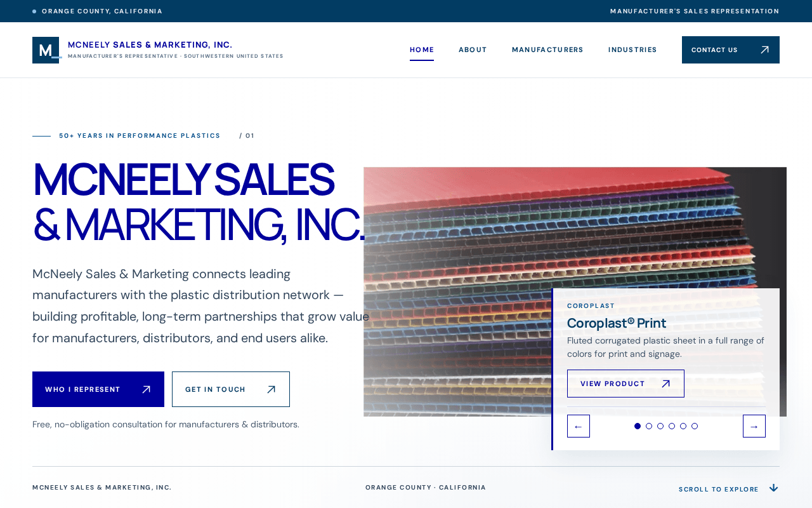Click the 'Fluted corrugated plastic sheet' description

click(x=666, y=347)
